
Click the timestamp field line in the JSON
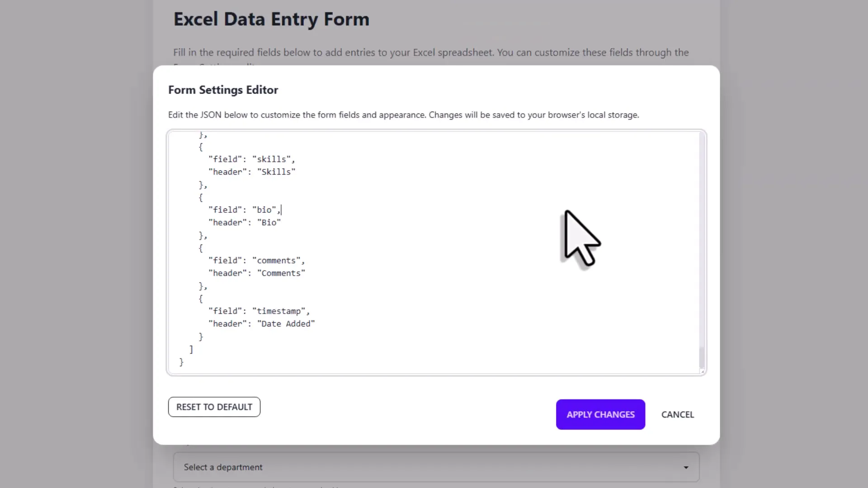click(259, 311)
